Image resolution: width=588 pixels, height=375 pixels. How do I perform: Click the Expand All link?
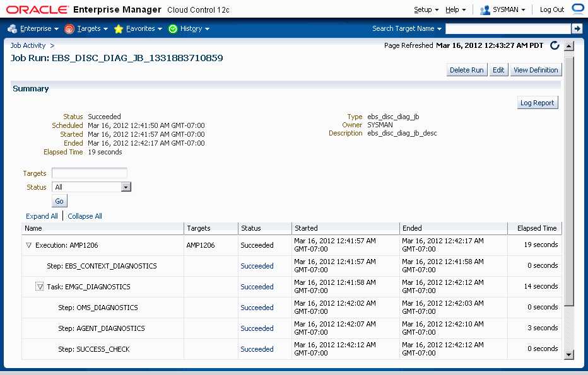tap(42, 216)
